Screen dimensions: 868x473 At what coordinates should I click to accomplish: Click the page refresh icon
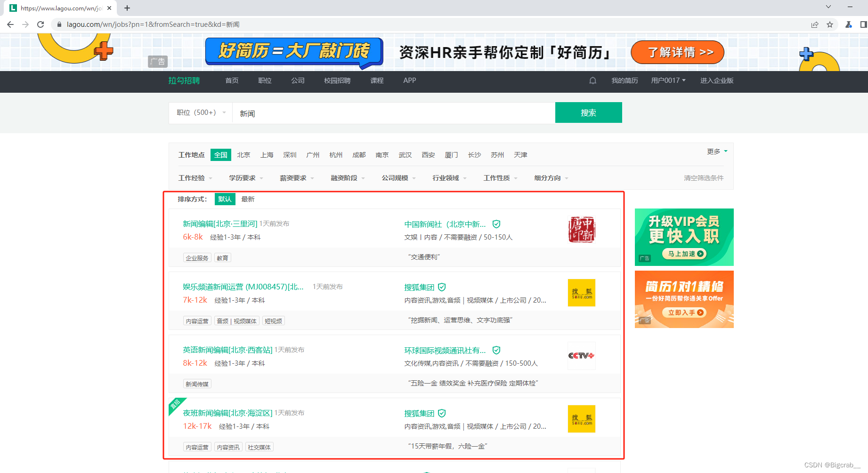41,24
